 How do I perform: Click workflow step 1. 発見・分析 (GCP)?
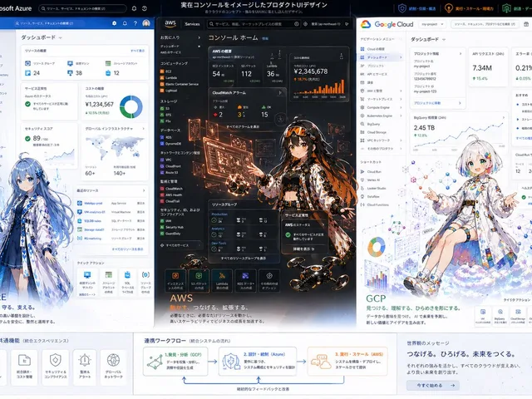tap(175, 362)
